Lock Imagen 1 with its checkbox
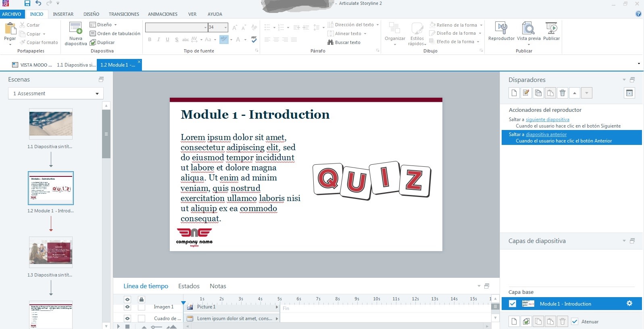This screenshot has height=329, width=644. pyautogui.click(x=142, y=307)
